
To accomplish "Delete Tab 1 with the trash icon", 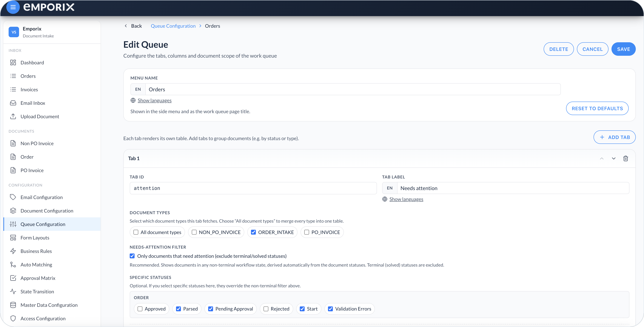I will pyautogui.click(x=625, y=158).
